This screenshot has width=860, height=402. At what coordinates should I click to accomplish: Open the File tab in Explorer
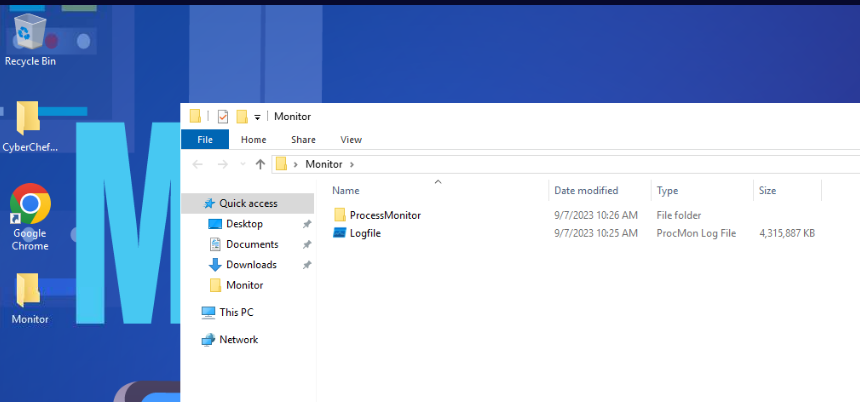[205, 140]
